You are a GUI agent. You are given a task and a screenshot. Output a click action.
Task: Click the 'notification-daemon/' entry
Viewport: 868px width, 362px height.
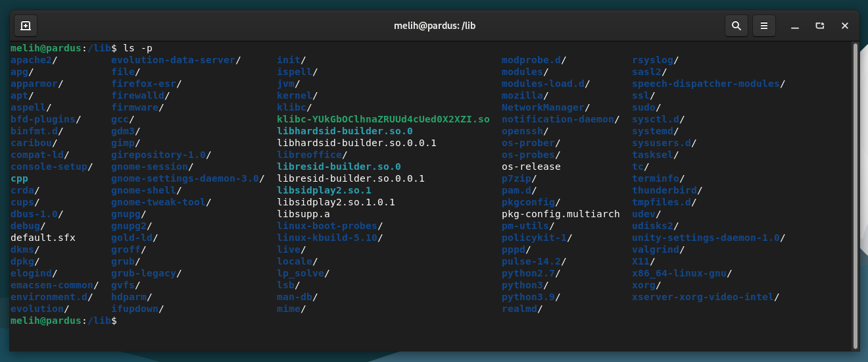click(561, 119)
